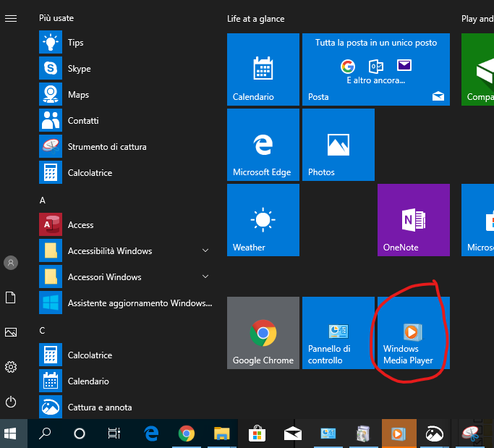Open the OneNote tile
Viewport: 494px width, 448px height.
point(413,220)
